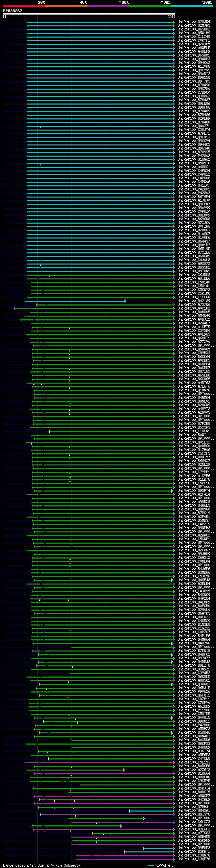Click label UniRef100_P42802
Screen dimensions: 216x868
[194, 156]
